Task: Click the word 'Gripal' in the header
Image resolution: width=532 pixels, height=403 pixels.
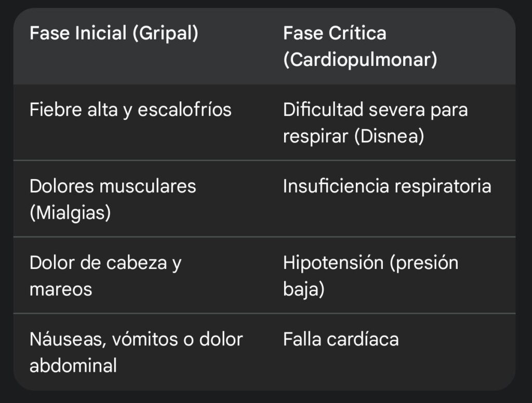Action: pyautogui.click(x=166, y=33)
